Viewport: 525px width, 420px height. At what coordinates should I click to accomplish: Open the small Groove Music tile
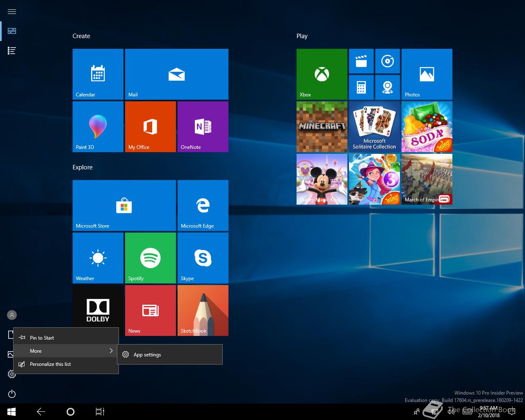click(388, 61)
